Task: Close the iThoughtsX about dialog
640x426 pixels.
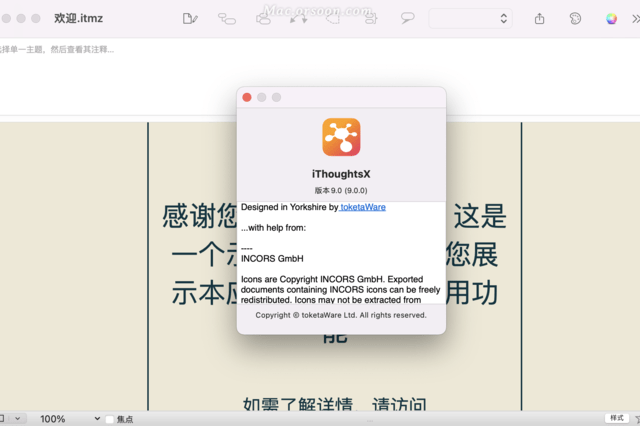Action: 247,97
